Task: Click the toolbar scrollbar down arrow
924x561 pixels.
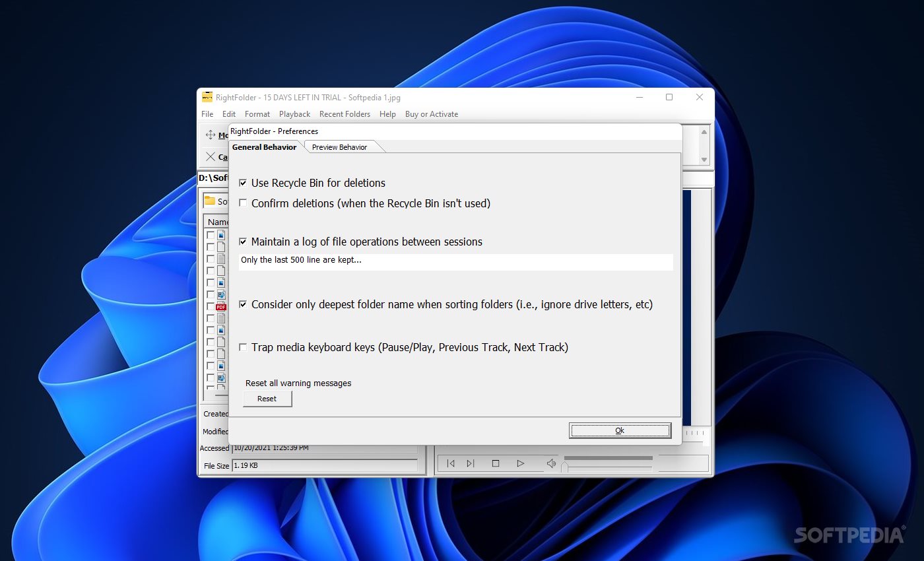Action: pos(704,160)
